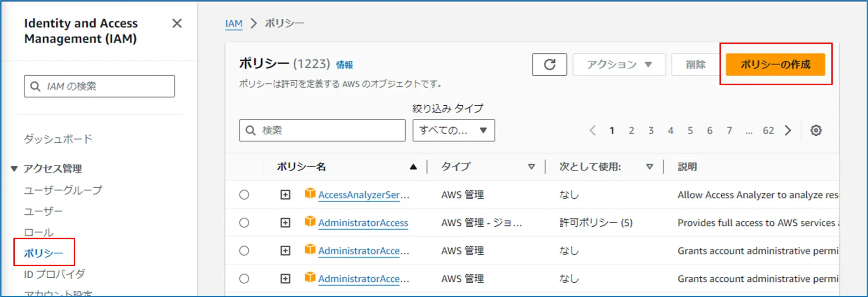Open the AdministratorAccess policy link

[363, 223]
